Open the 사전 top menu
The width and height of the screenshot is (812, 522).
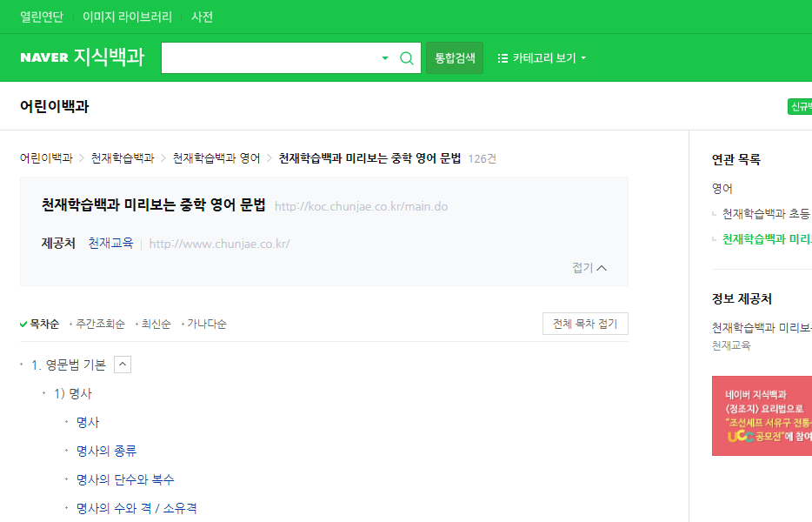click(x=202, y=17)
